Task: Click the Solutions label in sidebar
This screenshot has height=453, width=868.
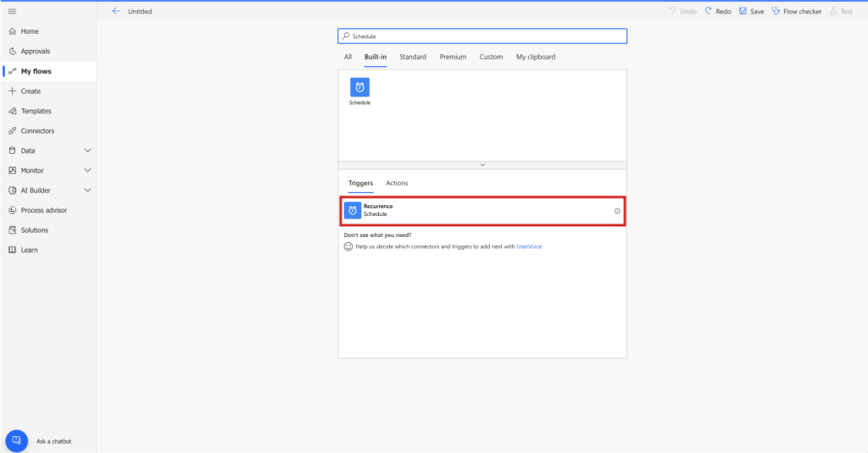Action: [x=34, y=230]
